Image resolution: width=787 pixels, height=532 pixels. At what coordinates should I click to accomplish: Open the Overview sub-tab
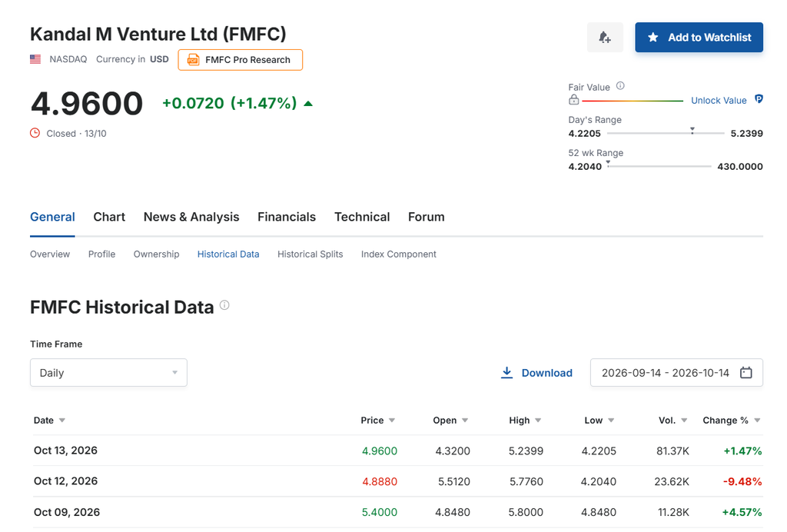click(x=50, y=254)
